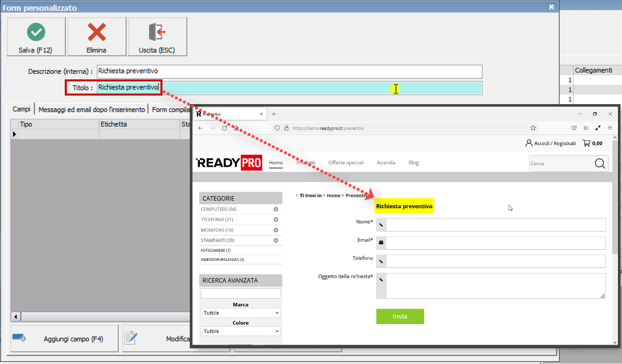Open Messaggi ed email dopo l'inserimento tab
622x364 pixels.
[92, 109]
